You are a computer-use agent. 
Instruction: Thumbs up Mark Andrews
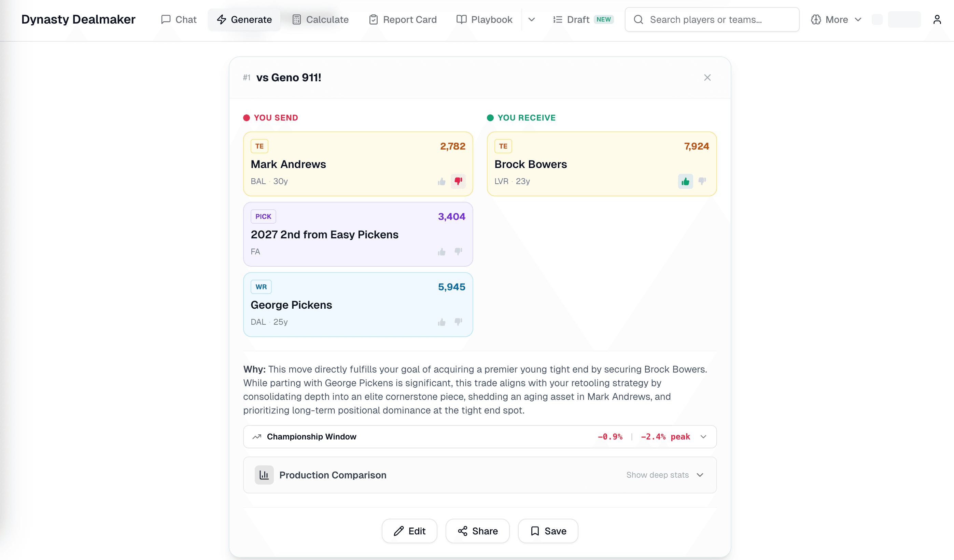point(441,181)
